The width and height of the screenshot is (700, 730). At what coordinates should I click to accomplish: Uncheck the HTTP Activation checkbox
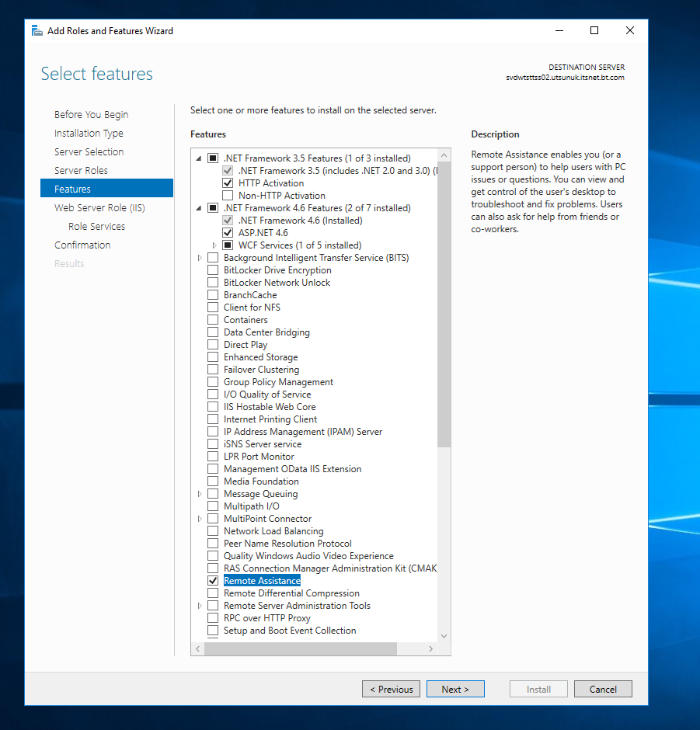pyautogui.click(x=228, y=183)
